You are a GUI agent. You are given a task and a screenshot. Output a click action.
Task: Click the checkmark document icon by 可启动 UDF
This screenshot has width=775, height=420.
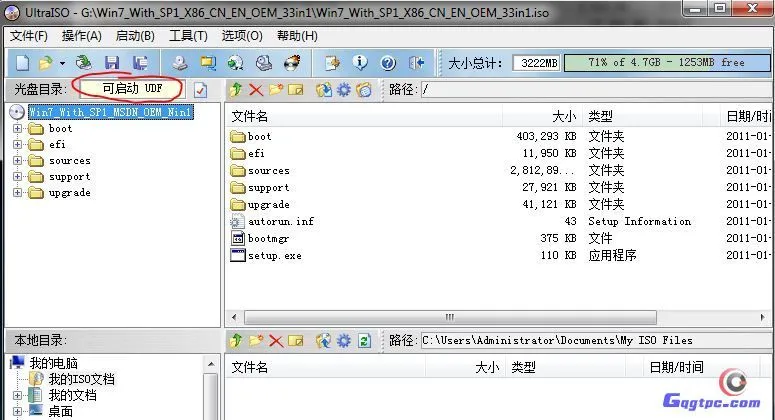(x=201, y=90)
